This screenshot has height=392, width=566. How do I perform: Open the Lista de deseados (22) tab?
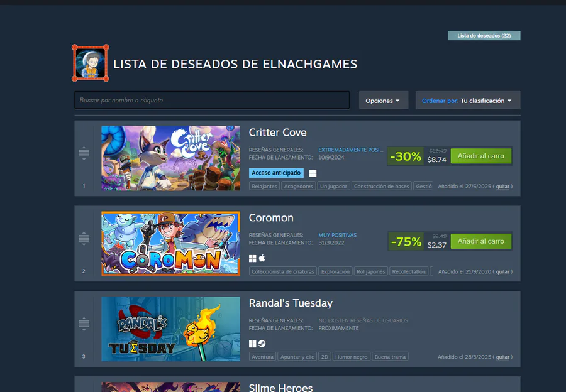coord(484,35)
